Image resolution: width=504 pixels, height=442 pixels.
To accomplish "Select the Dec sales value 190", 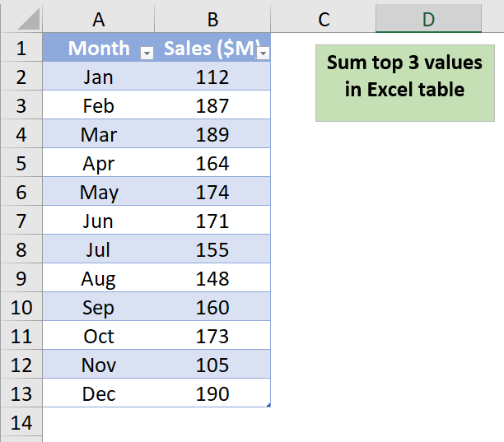I will click(212, 394).
